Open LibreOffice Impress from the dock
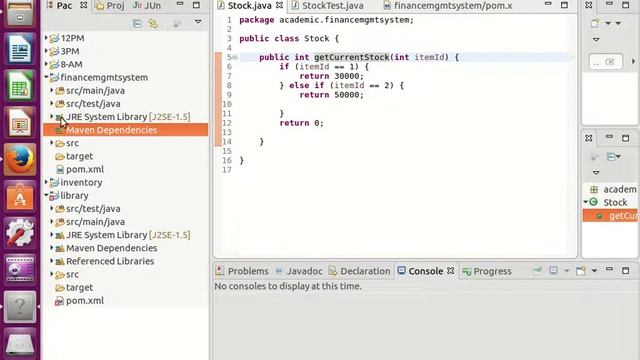 click(x=20, y=122)
